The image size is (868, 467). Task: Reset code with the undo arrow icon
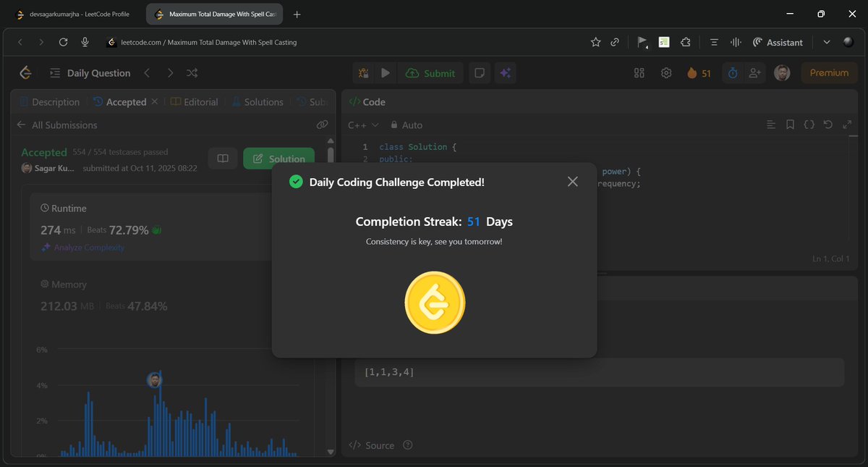[828, 125]
